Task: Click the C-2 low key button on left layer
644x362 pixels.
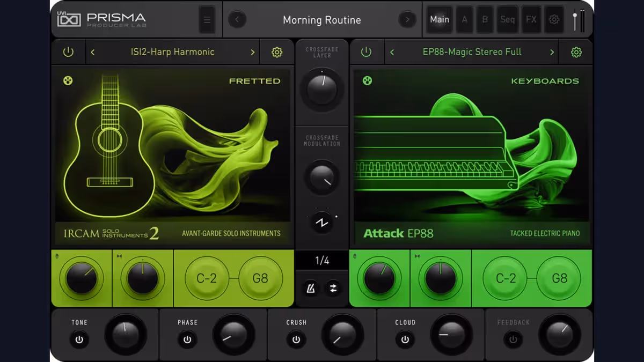Action: [207, 278]
